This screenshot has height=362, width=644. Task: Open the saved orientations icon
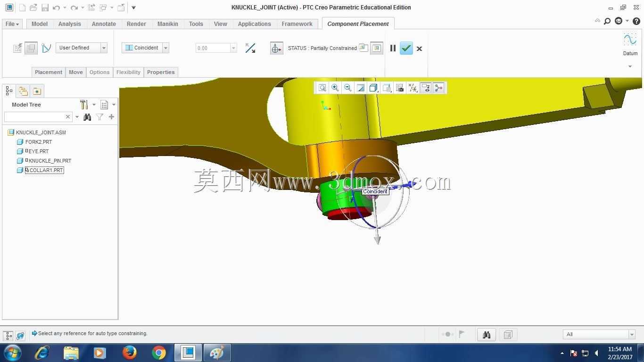pyautogui.click(x=387, y=88)
